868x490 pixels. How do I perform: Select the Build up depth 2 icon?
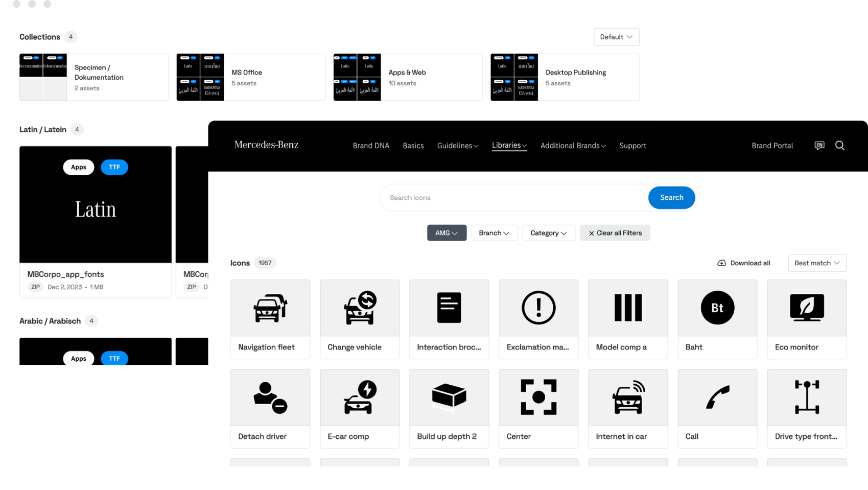pyautogui.click(x=449, y=408)
